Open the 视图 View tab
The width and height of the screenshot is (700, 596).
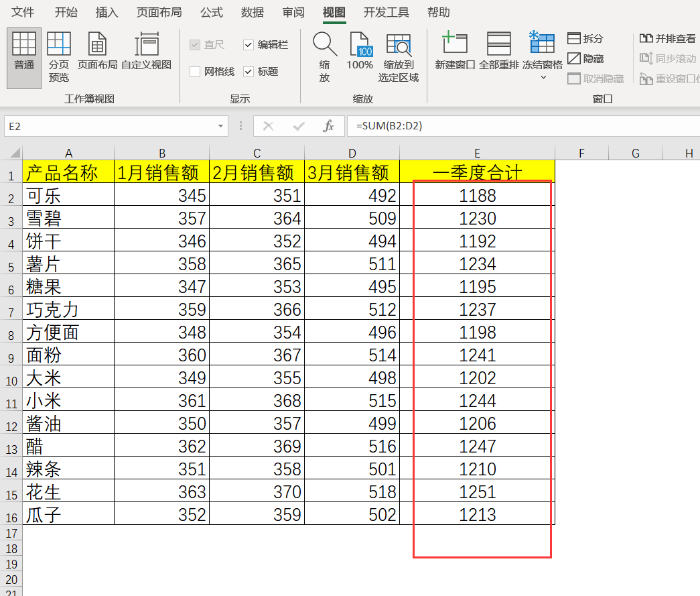pyautogui.click(x=334, y=12)
